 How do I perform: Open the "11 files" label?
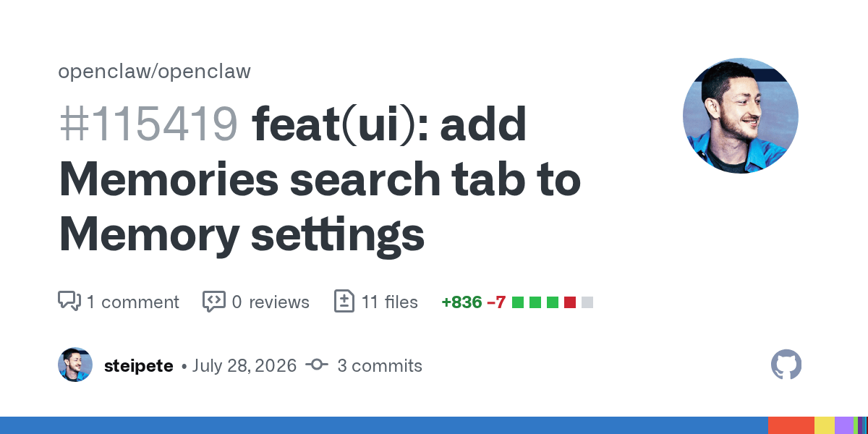point(390,302)
